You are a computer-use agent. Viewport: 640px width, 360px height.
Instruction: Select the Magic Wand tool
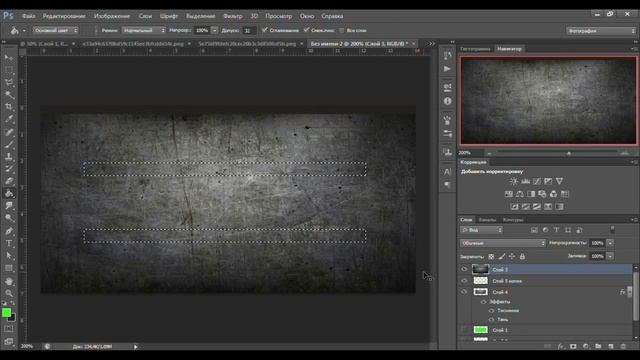pos(9,95)
